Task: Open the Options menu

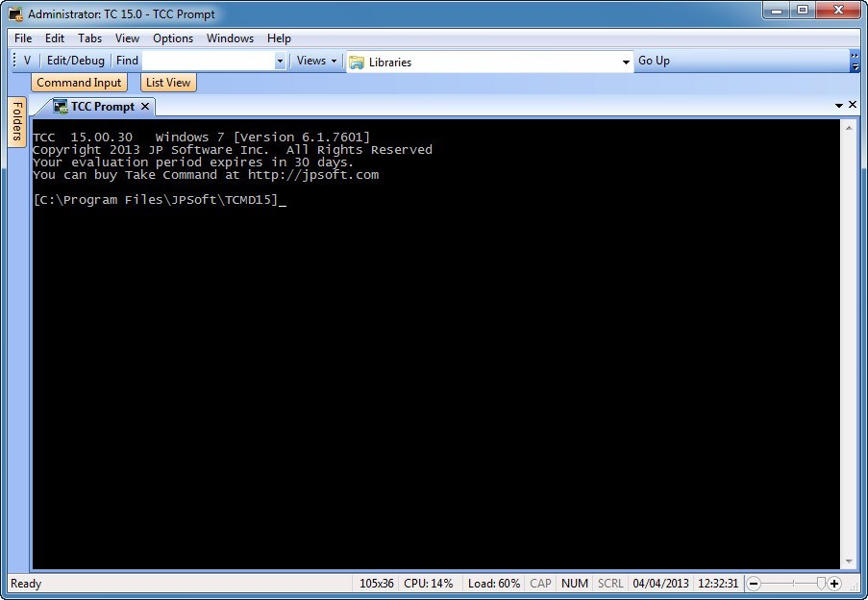Action: tap(173, 38)
